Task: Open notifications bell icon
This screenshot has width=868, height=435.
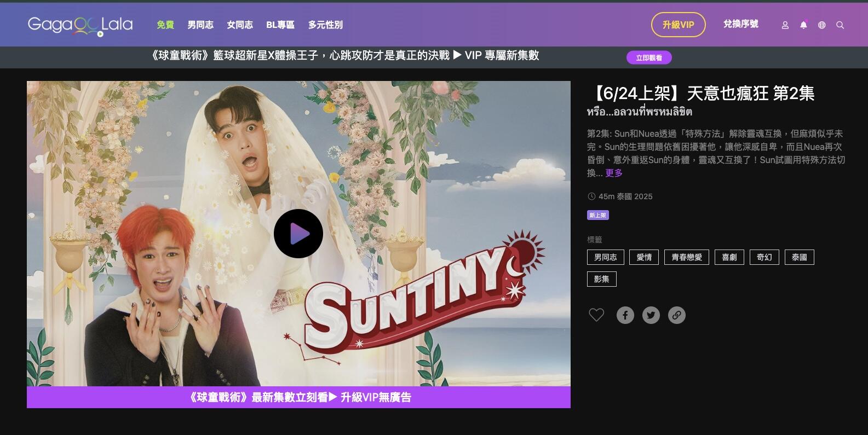Action: [803, 25]
